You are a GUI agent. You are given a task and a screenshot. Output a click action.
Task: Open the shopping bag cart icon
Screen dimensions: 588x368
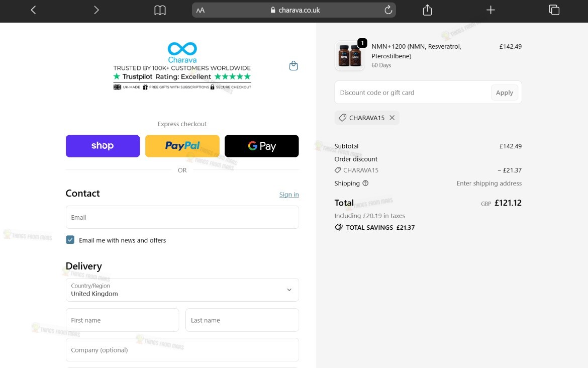[293, 66]
